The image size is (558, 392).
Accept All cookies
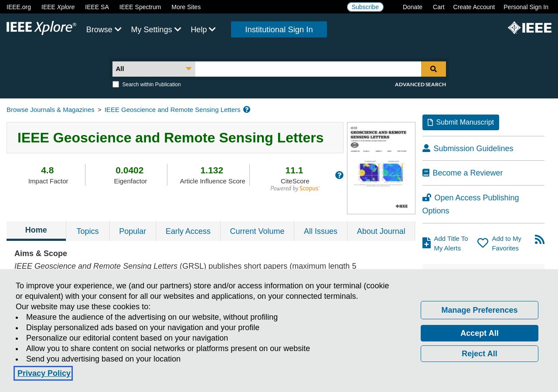(x=480, y=333)
